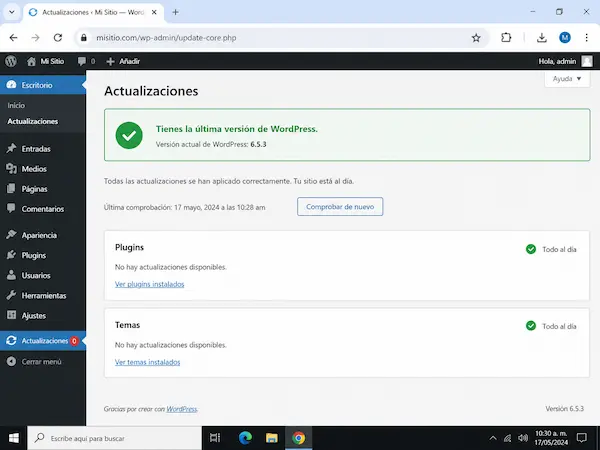This screenshot has height=450, width=600.
Task: Open Escritorio in the sidebar
Action: (43, 85)
